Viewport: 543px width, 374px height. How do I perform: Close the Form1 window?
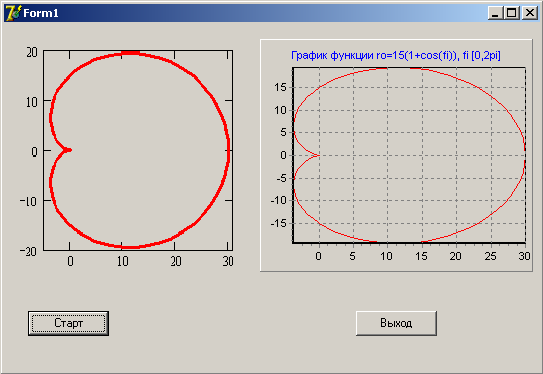[x=529, y=13]
